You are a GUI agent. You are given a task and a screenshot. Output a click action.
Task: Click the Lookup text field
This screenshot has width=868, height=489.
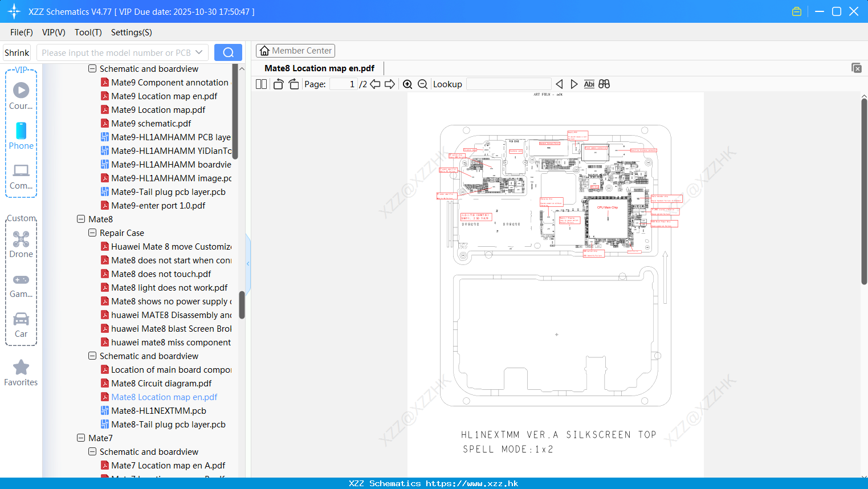click(508, 84)
